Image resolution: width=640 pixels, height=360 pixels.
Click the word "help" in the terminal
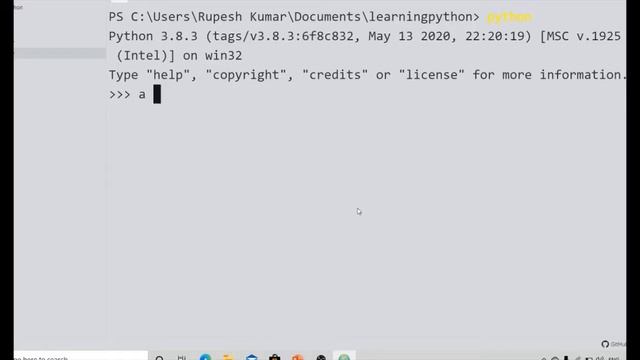(x=168, y=75)
